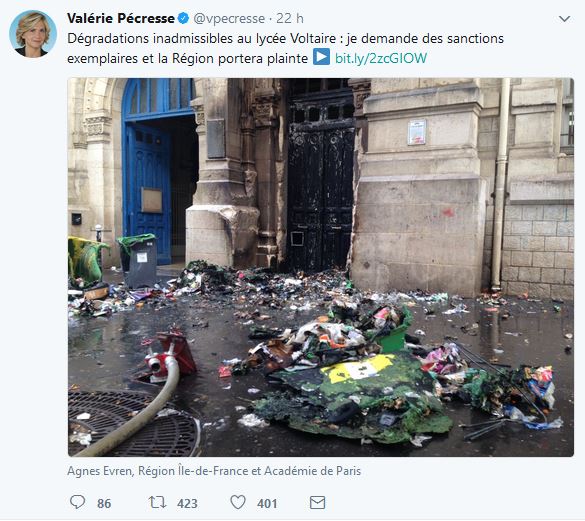Open Valérie Pécresse's profile picture
This screenshot has width=585, height=521.
click(x=33, y=34)
